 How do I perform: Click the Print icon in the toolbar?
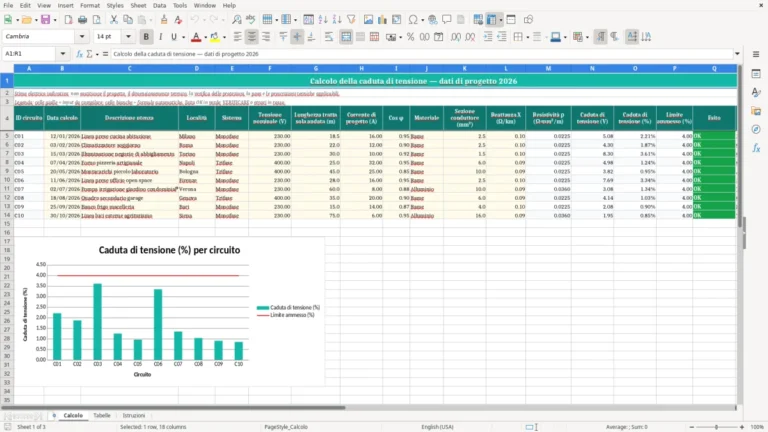pos(82,20)
